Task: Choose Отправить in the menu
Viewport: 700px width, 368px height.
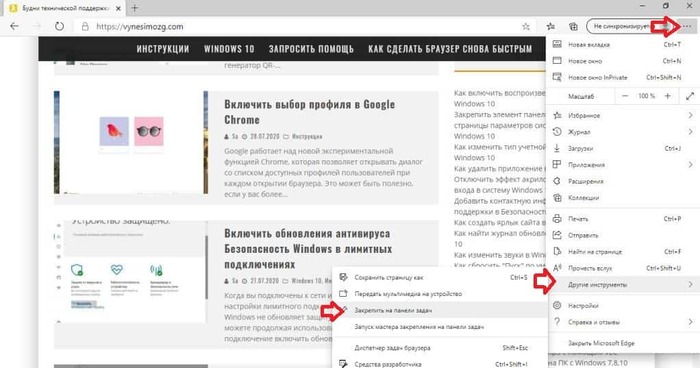Action: pyautogui.click(x=623, y=235)
